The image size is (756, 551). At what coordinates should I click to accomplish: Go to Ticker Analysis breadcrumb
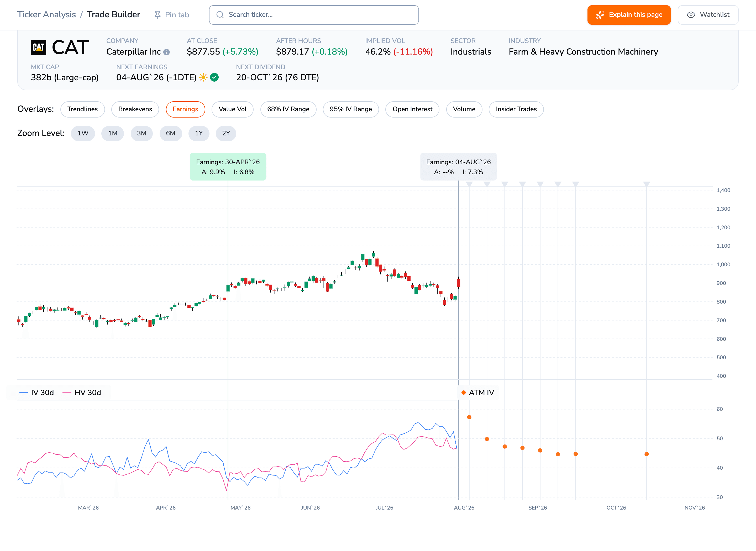(x=47, y=15)
